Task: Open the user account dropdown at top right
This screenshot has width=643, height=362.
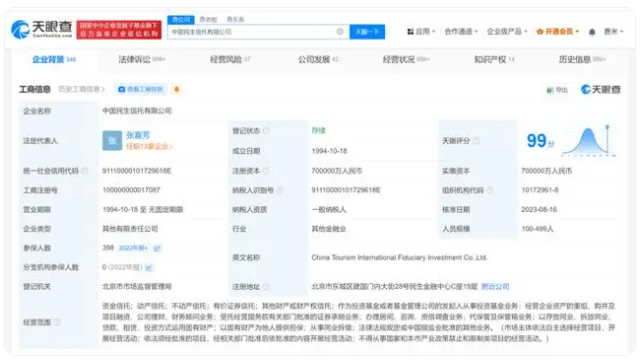Action: tap(613, 32)
